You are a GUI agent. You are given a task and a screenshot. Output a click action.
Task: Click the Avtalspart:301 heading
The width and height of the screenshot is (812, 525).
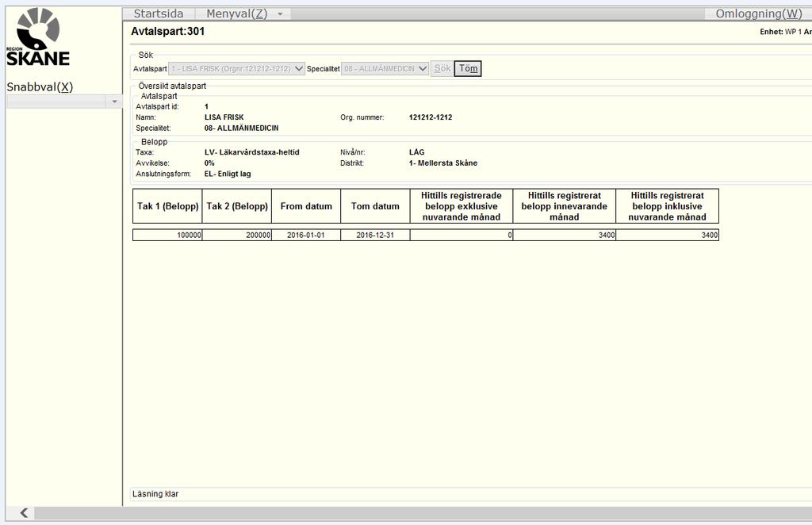168,32
